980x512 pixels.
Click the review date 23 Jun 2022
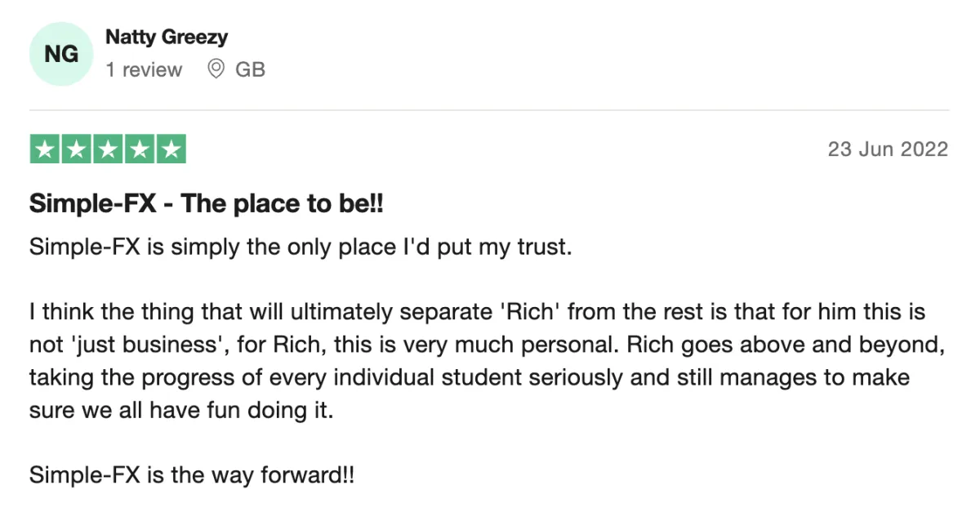pos(888,149)
